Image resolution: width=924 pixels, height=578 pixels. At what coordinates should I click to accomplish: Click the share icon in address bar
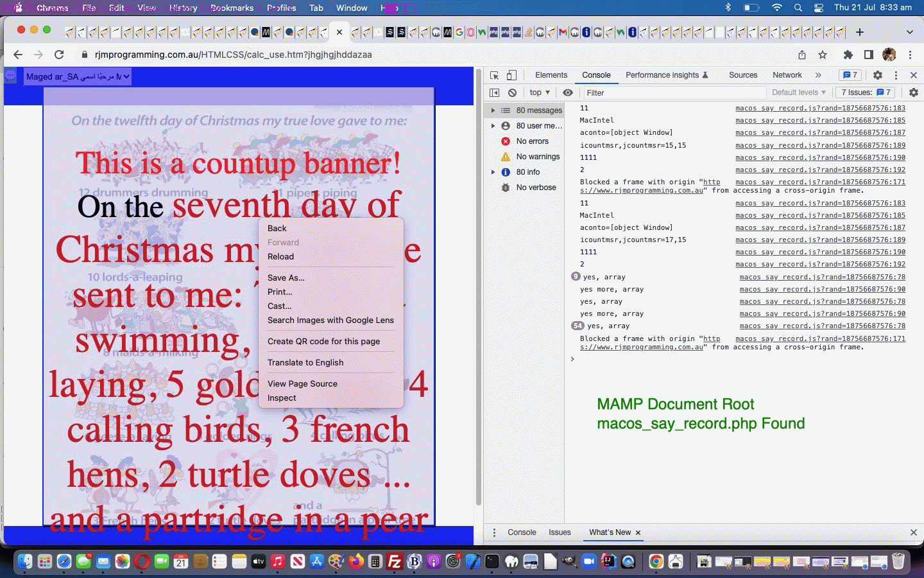pyautogui.click(x=801, y=55)
